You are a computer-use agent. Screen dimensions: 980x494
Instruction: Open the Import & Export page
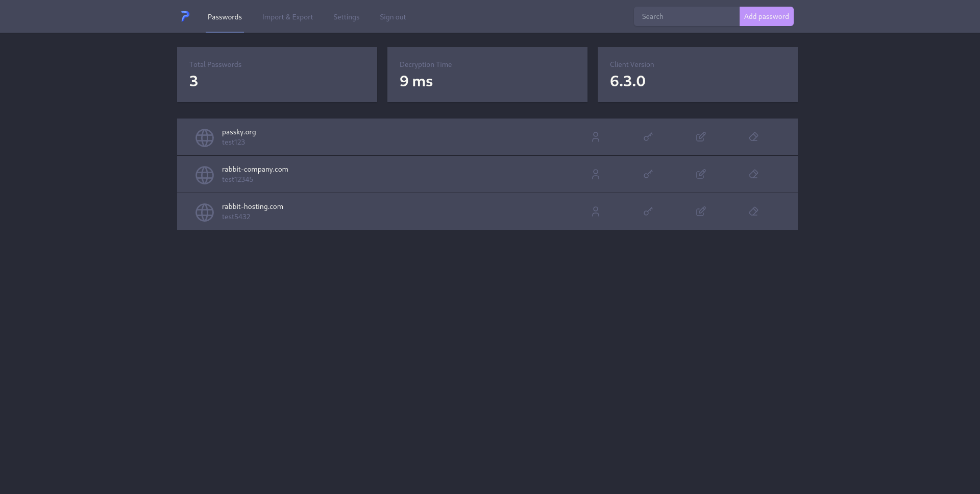click(287, 17)
